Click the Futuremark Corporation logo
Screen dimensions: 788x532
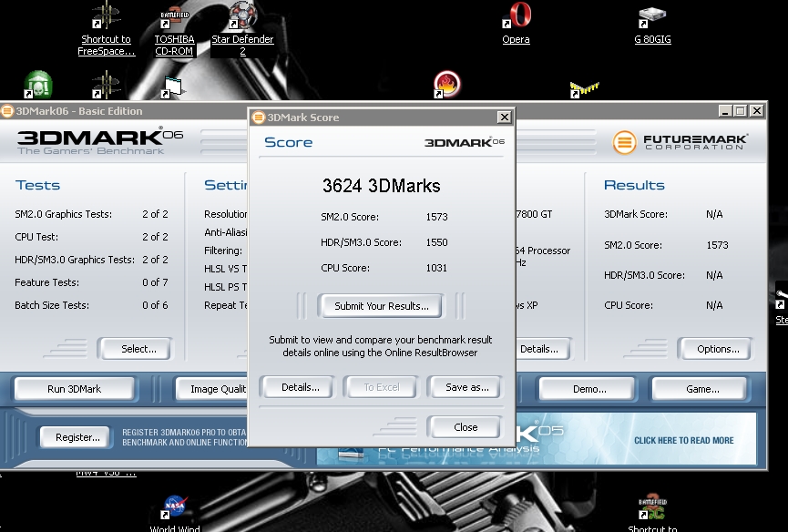[681, 142]
